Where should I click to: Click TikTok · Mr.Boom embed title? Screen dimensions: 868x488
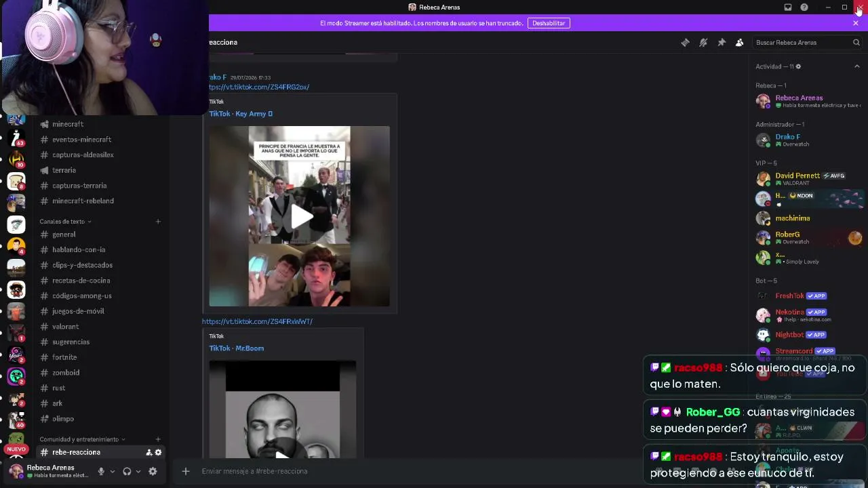point(236,348)
